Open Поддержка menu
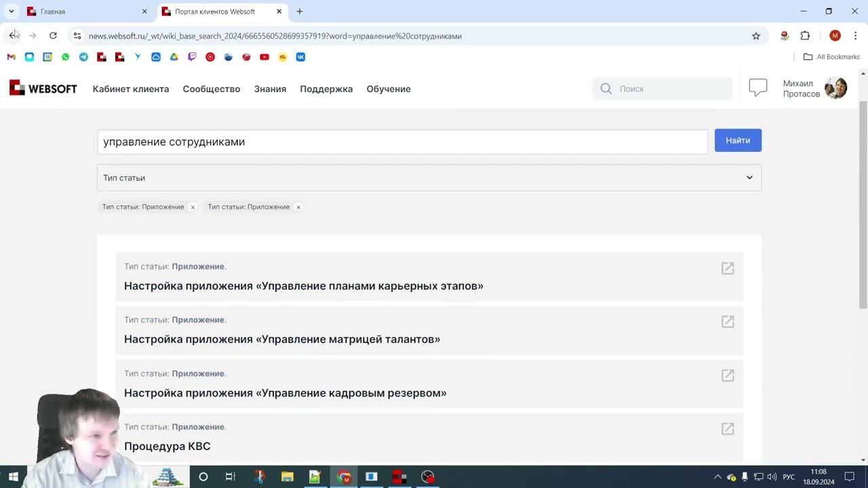Screen dimensions: 868x488 click(326, 89)
